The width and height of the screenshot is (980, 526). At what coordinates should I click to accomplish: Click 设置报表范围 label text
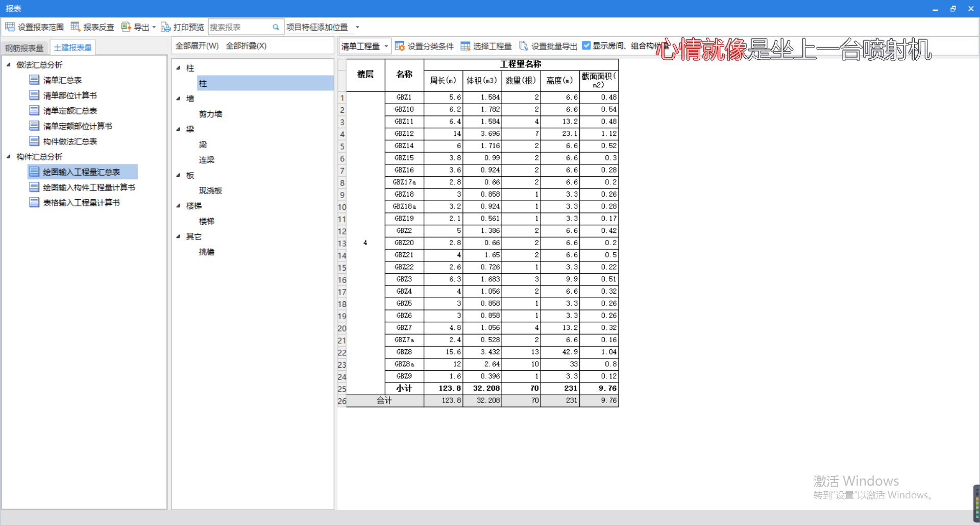pyautogui.click(x=41, y=27)
